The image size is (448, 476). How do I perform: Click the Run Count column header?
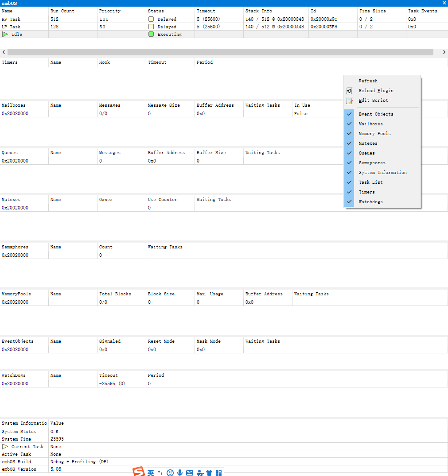click(62, 11)
